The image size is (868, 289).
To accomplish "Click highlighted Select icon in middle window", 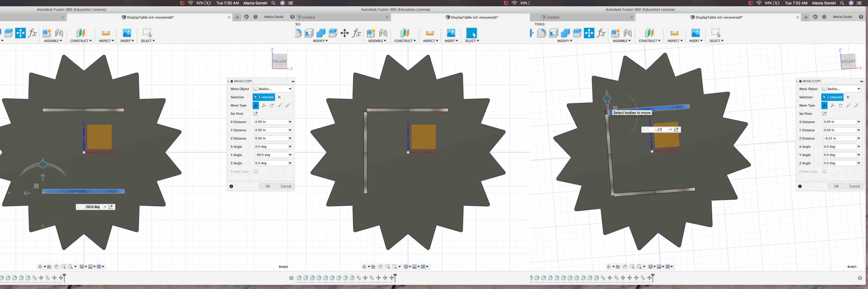I will point(471,33).
